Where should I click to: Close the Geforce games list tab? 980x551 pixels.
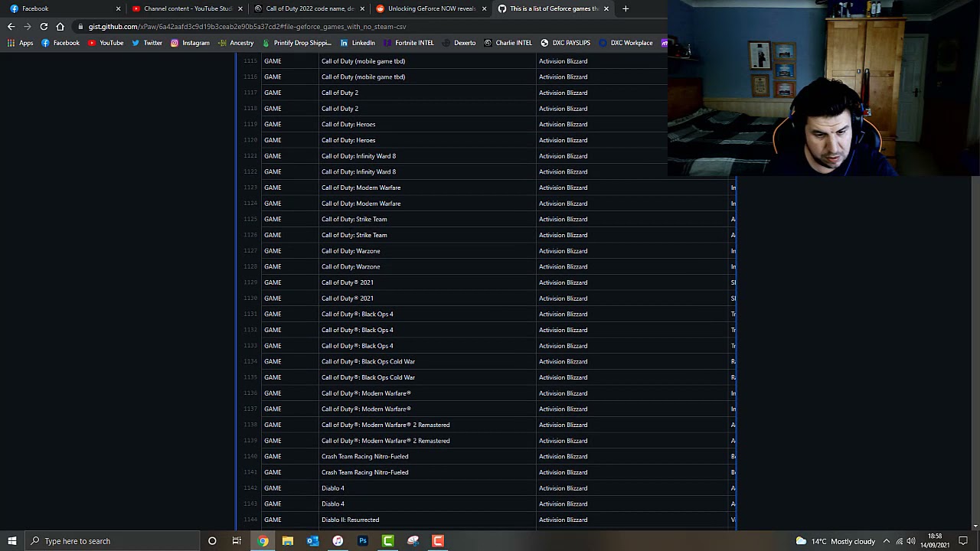click(x=606, y=8)
